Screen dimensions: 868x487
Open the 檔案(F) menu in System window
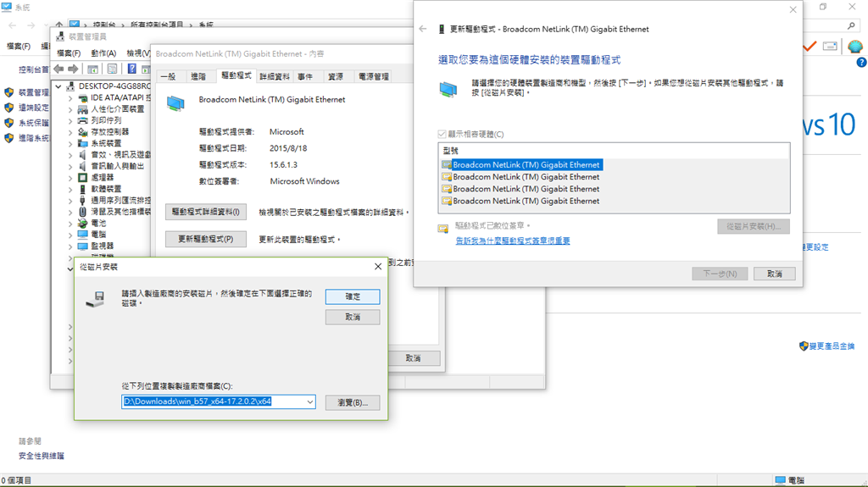(19, 46)
